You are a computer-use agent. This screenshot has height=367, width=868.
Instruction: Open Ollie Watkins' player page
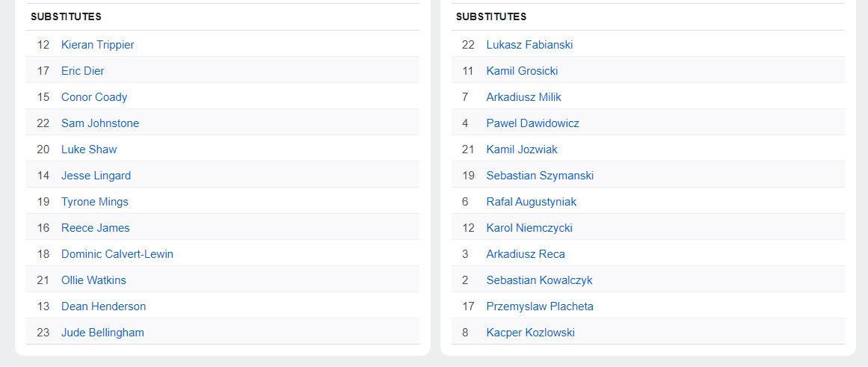(93, 280)
